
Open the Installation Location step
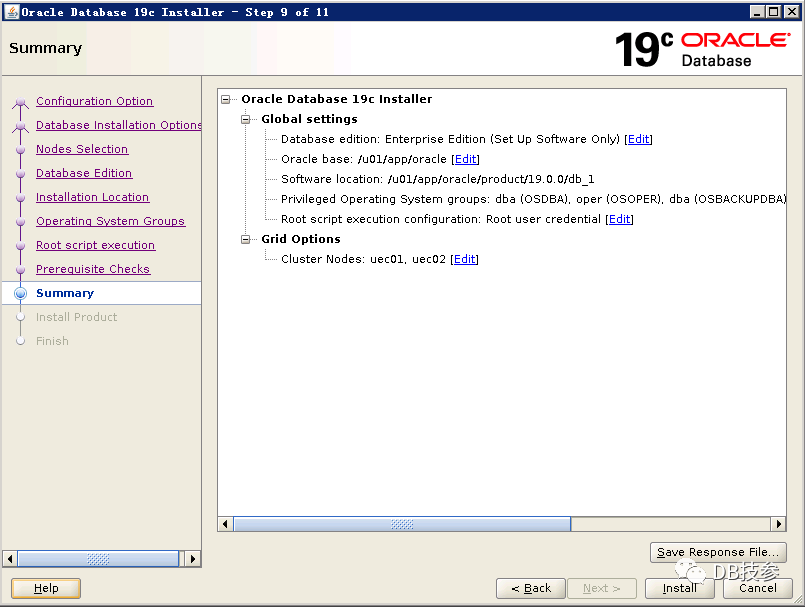(x=92, y=197)
